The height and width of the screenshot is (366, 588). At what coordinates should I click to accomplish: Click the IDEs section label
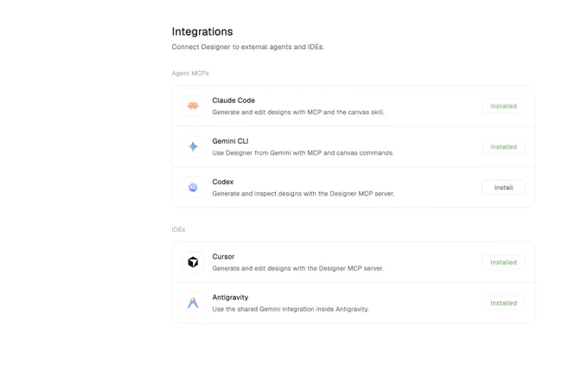tap(178, 229)
